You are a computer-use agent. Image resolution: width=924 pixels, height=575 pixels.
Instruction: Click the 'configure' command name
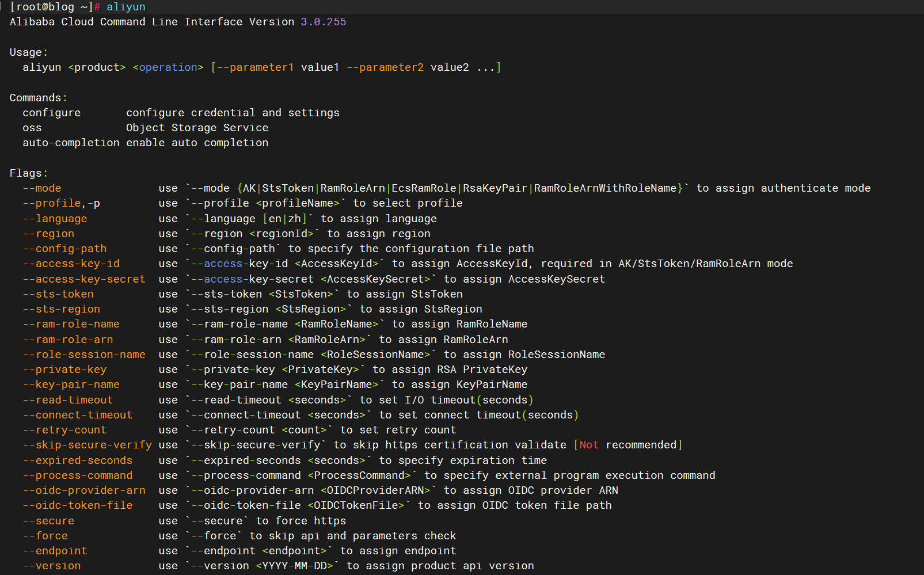coord(52,113)
